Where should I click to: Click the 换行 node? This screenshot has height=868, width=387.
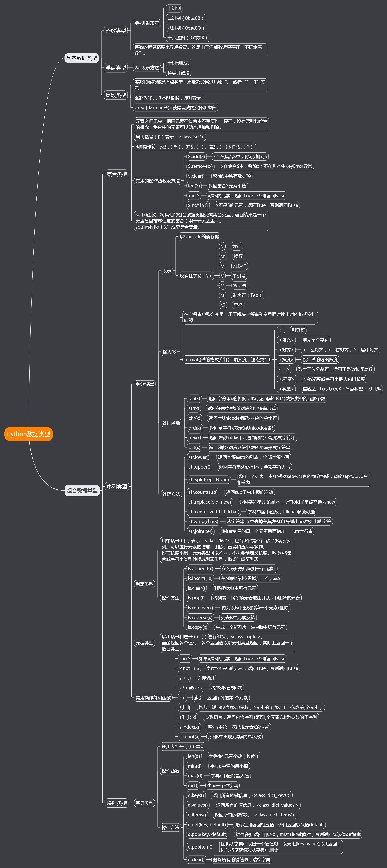238,256
